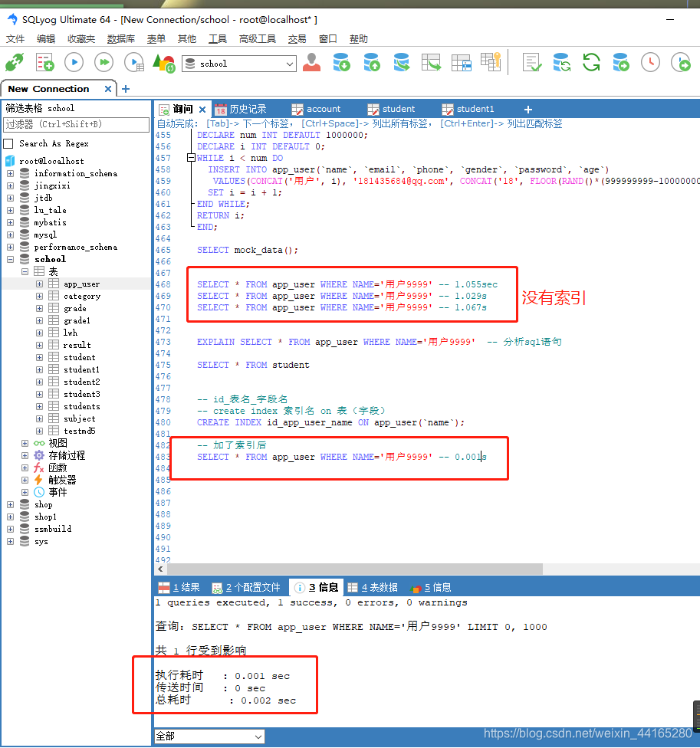Expand the mybatis database node

pos(10,222)
